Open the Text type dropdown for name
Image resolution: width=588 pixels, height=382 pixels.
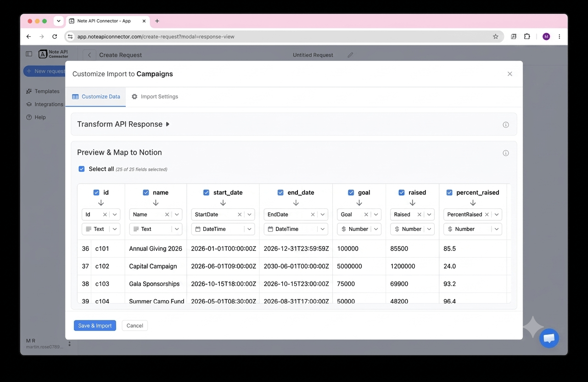(x=156, y=229)
